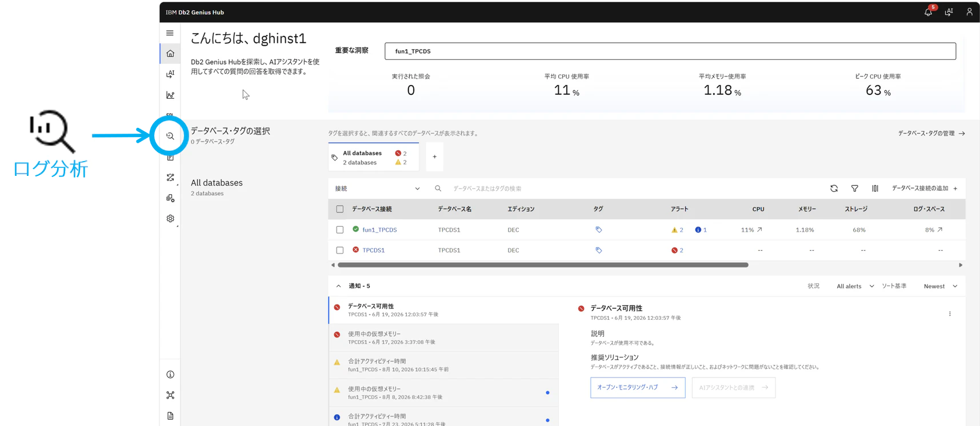Open the network topology sidebar icon
Screen dimensions: 980x426
[170, 395]
